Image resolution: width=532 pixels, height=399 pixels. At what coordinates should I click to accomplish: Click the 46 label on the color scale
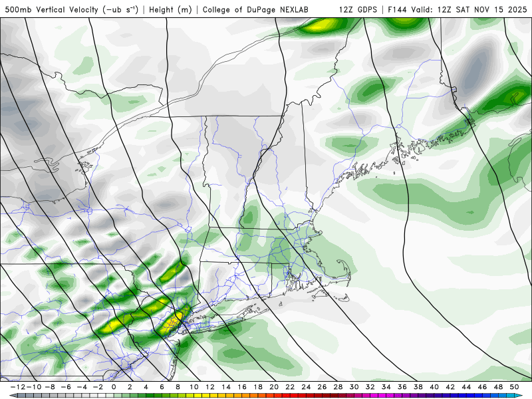coord(482,387)
